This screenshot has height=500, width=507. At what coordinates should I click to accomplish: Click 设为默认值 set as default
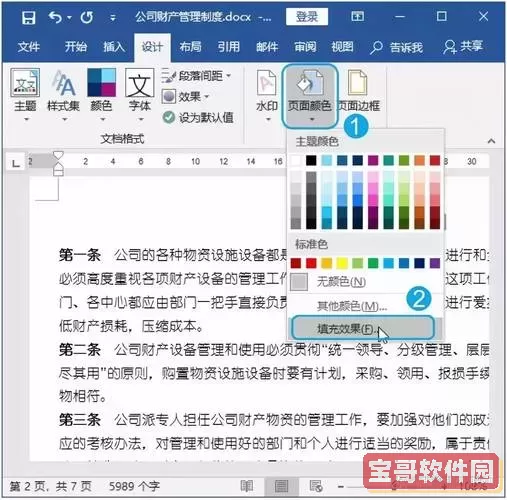tap(198, 117)
